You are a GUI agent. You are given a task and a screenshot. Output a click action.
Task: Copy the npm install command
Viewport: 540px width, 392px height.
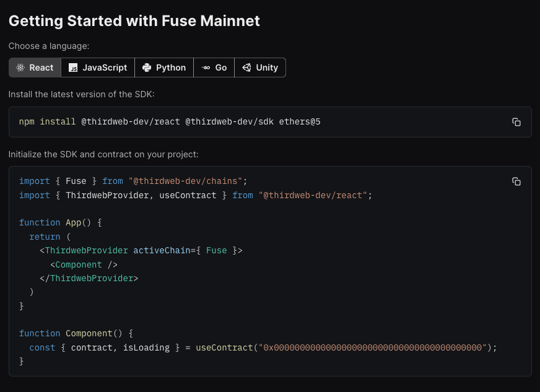point(516,122)
